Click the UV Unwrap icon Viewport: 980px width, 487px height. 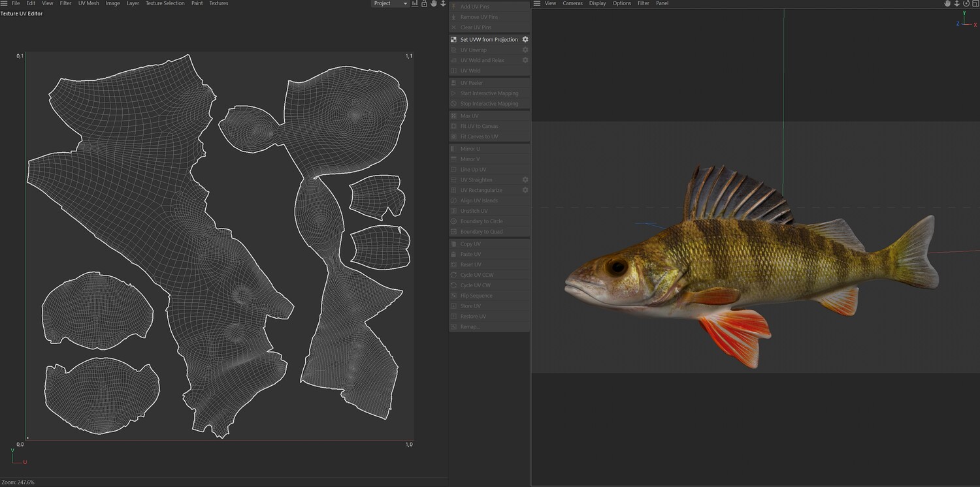click(x=453, y=50)
